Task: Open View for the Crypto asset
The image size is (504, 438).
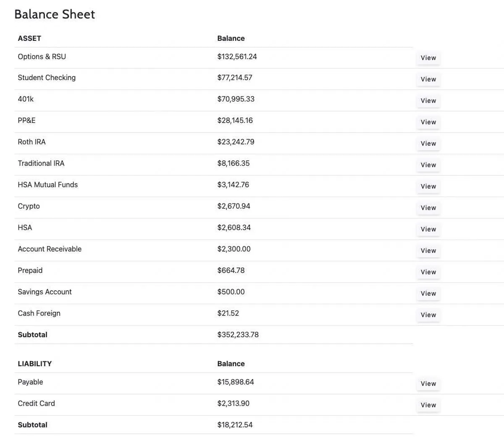Action: 428,208
